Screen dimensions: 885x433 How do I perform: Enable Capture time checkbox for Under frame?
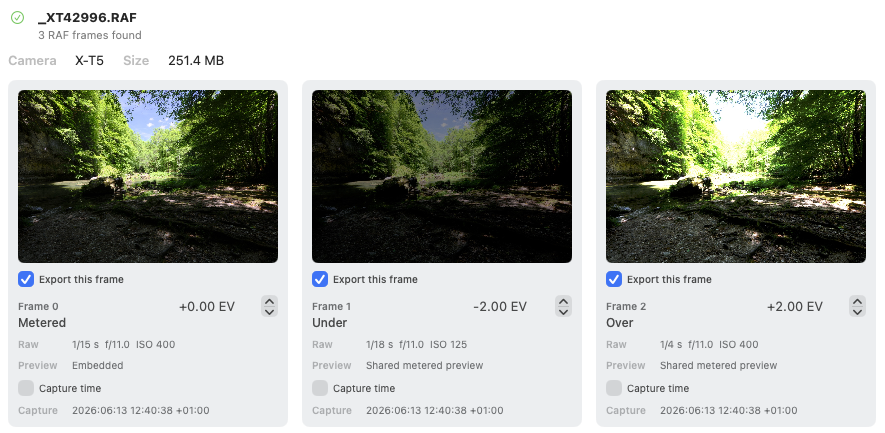320,388
